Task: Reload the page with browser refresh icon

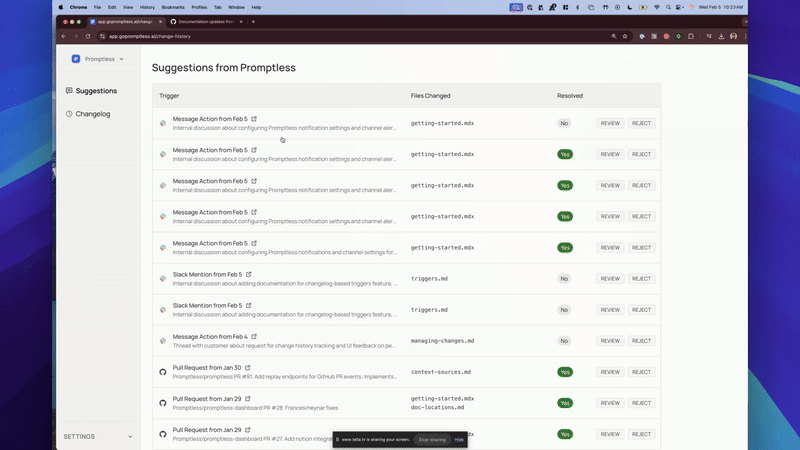Action: point(88,36)
